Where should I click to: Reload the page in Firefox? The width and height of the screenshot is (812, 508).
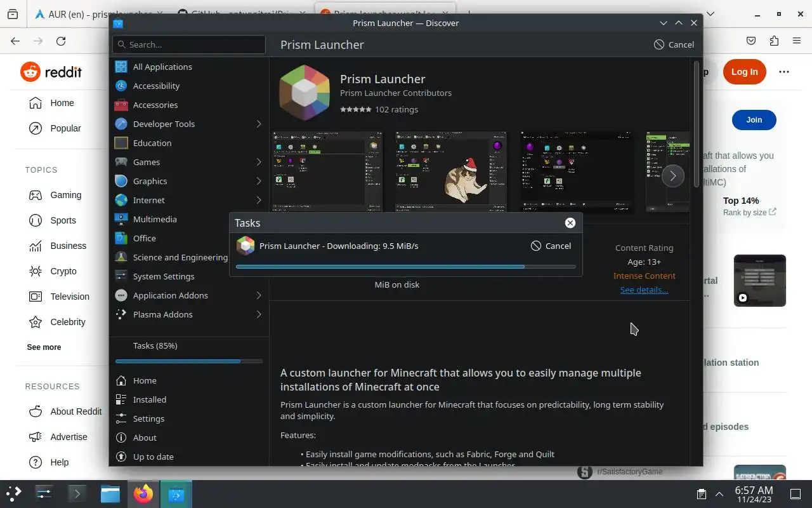(x=61, y=41)
